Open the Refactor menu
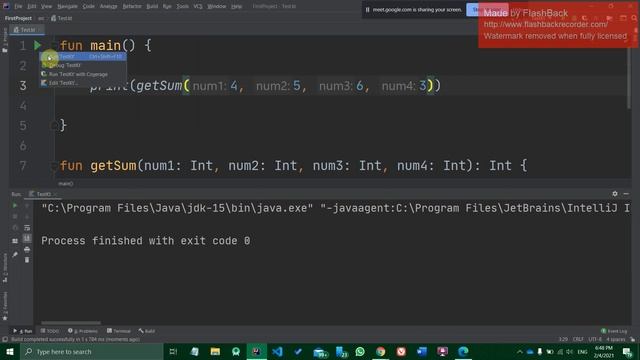Image resolution: width=640 pixels, height=360 pixels. coord(132,6)
